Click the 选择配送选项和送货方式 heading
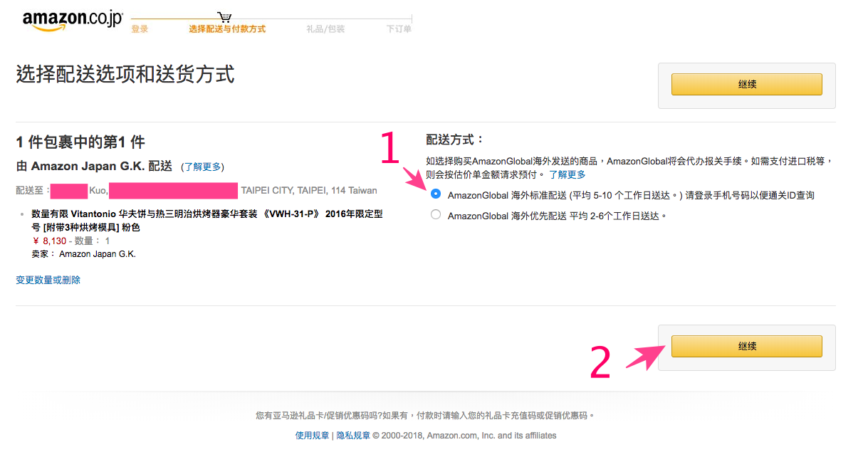 coord(125,74)
